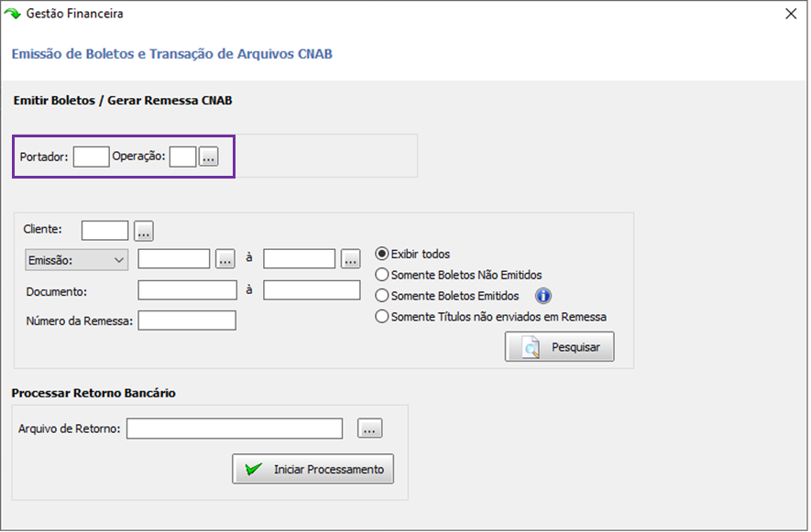Viewport: 811px width, 532px height.
Task: Close the Gestão Financeira window
Action: (x=791, y=14)
